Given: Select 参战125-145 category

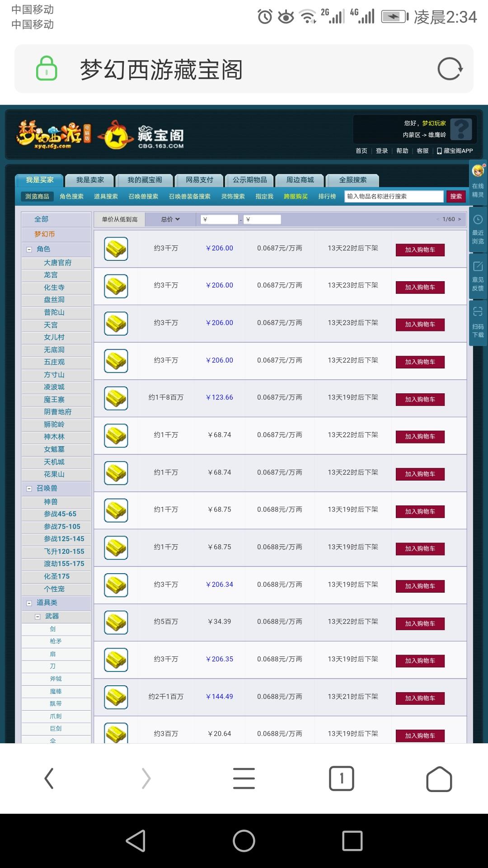Looking at the screenshot, I should [x=64, y=539].
